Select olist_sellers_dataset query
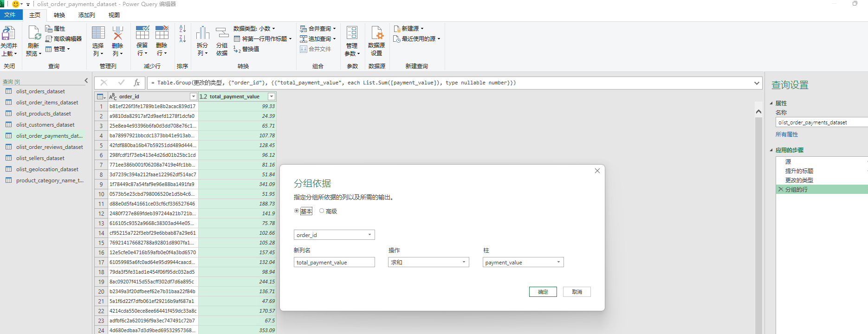This screenshot has height=334, width=868. tap(40, 158)
